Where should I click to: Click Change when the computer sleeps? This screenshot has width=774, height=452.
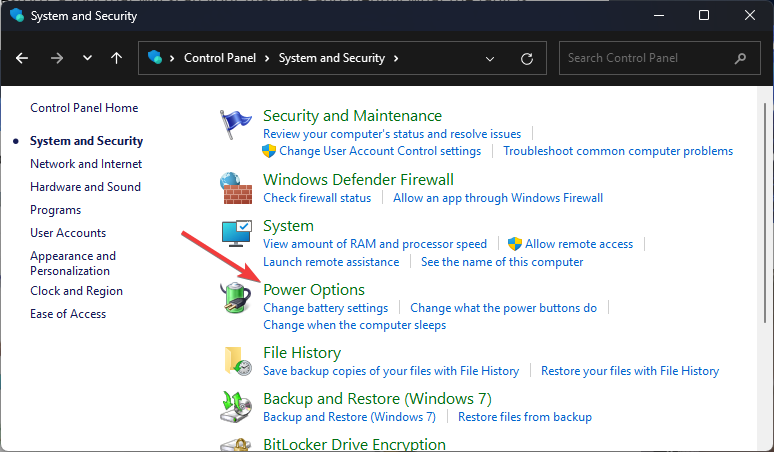[x=354, y=325]
